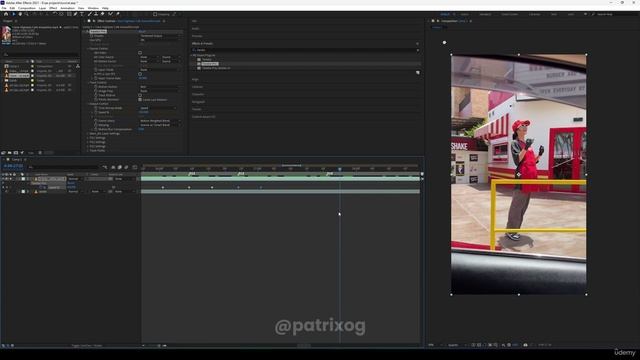Image resolution: width=640 pixels, height=360 pixels.
Task: Click Interpret Footage icon in Project panel
Action: (3, 153)
